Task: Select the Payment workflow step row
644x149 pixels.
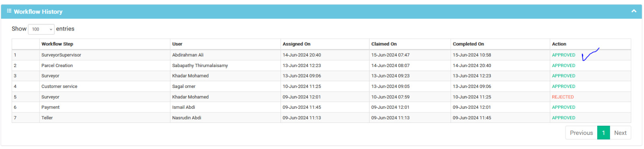Action: click(x=321, y=107)
